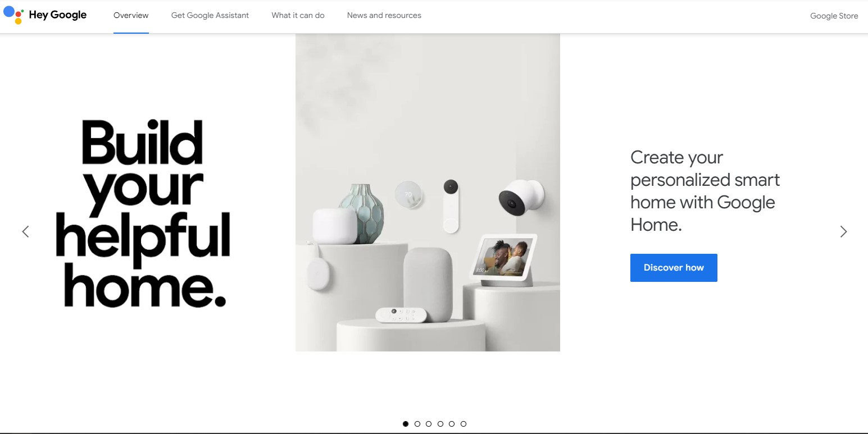Image resolution: width=868 pixels, height=434 pixels.
Task: Click the Hey Google title text
Action: click(58, 15)
